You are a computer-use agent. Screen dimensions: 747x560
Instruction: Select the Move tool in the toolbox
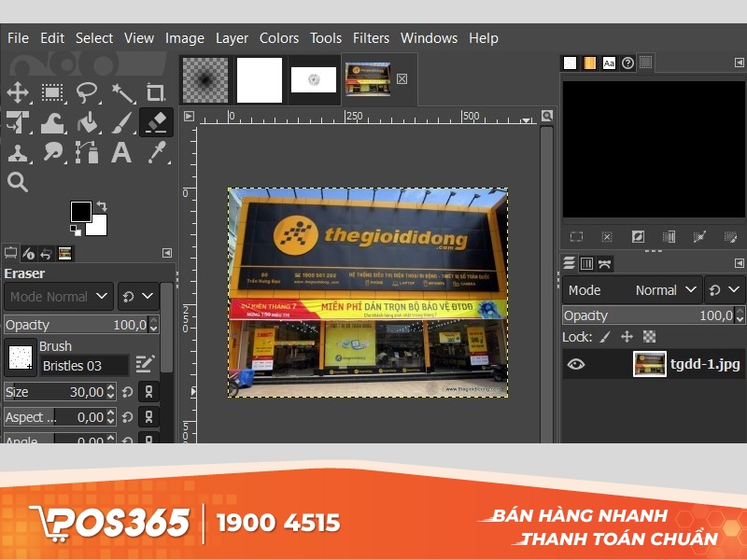pyautogui.click(x=18, y=92)
